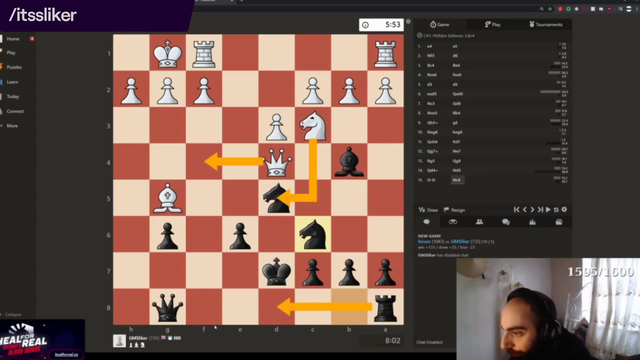Select the black knight on d5
Screen dimensions: 640x360
click(276, 198)
